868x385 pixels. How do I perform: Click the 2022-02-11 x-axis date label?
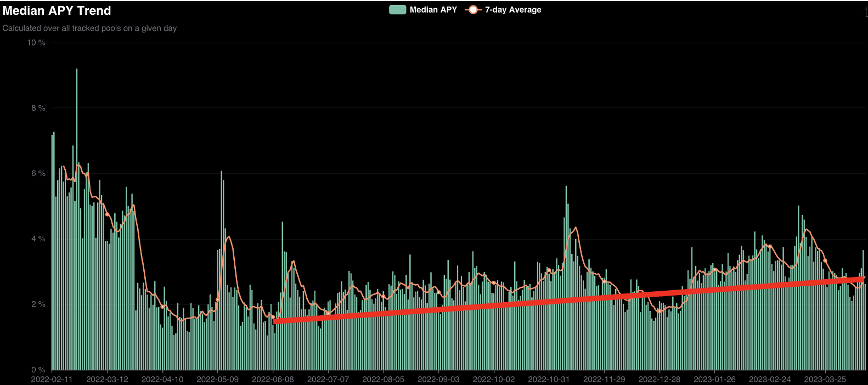pos(52,379)
